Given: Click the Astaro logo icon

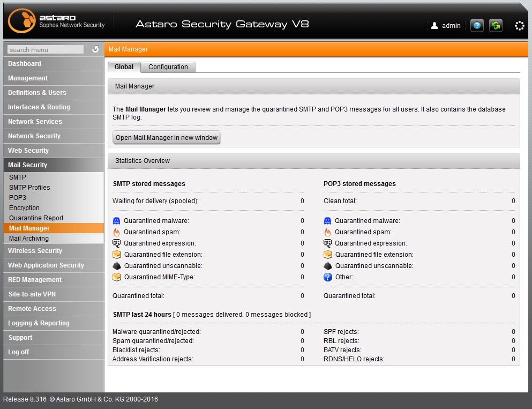Looking at the screenshot, I should tap(22, 21).
